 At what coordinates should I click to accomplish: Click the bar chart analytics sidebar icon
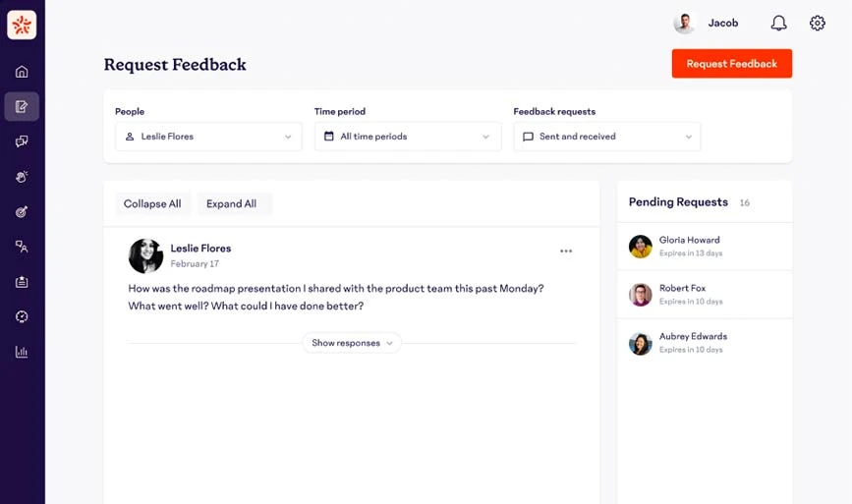[x=22, y=352]
